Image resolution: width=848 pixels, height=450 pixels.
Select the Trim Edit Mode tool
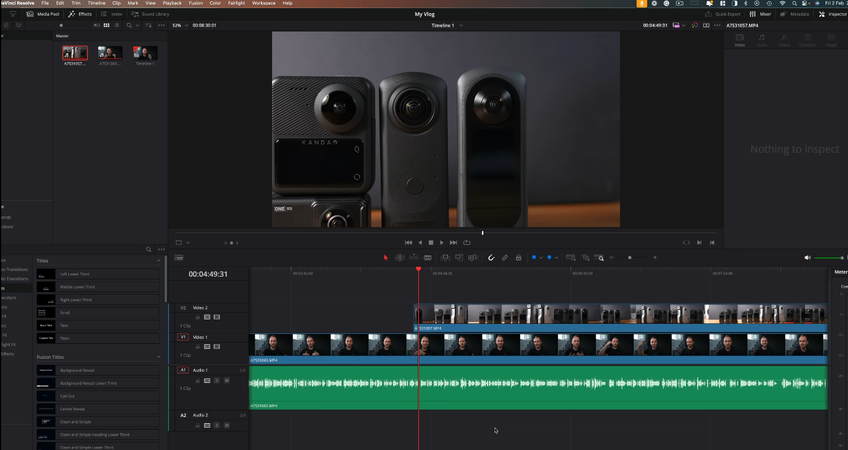(x=400, y=258)
